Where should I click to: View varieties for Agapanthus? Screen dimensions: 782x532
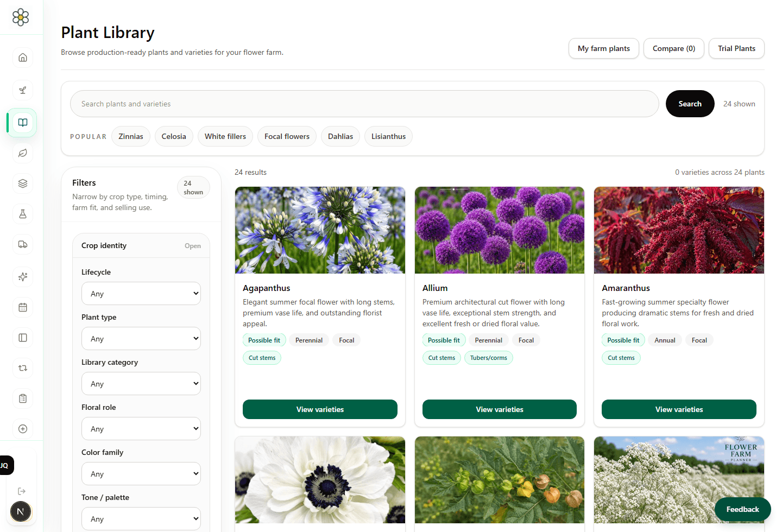point(320,409)
